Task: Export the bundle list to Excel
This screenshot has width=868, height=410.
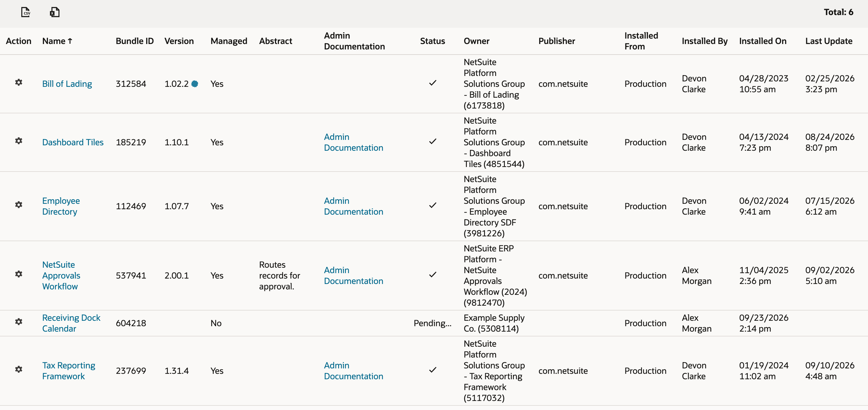Action: (x=55, y=12)
